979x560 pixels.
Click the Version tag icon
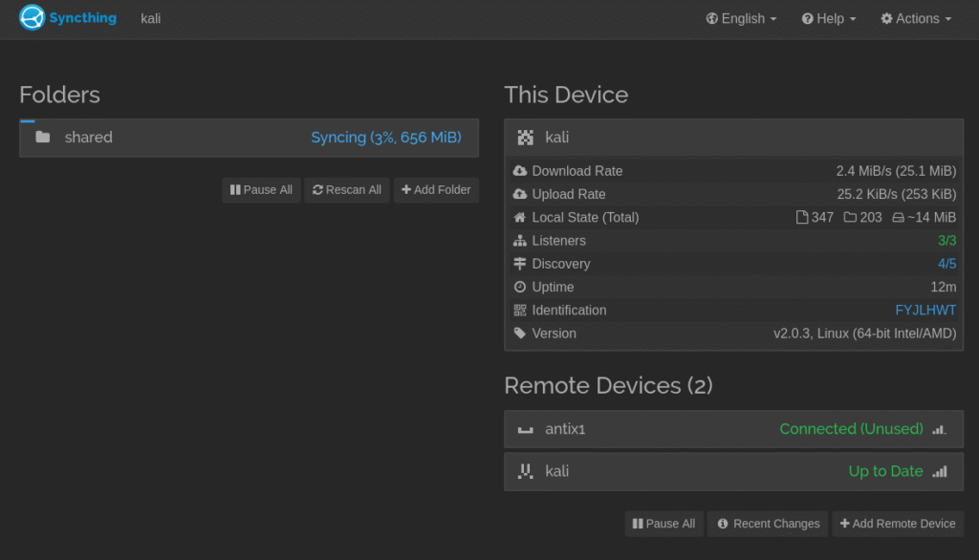pos(519,334)
